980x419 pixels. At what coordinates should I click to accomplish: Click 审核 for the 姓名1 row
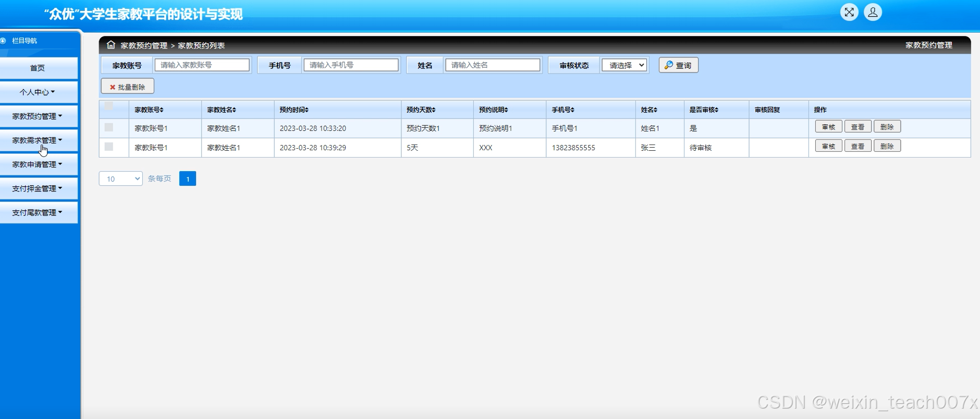pyautogui.click(x=828, y=127)
